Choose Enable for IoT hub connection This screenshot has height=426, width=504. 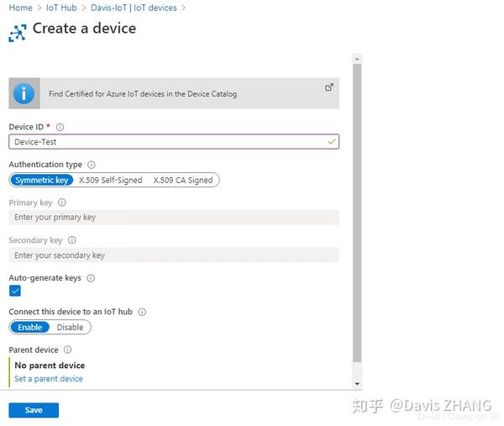[x=30, y=328]
